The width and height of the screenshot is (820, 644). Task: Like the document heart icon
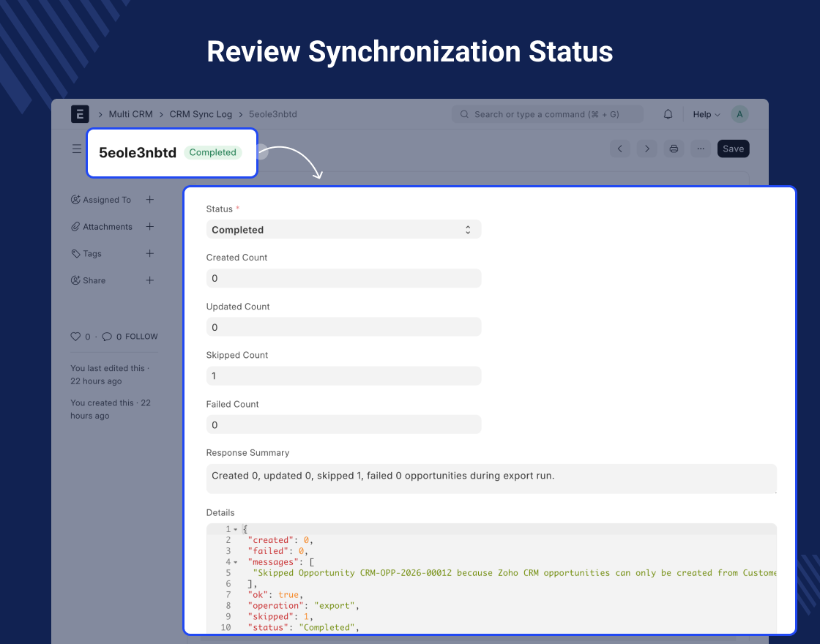(76, 337)
